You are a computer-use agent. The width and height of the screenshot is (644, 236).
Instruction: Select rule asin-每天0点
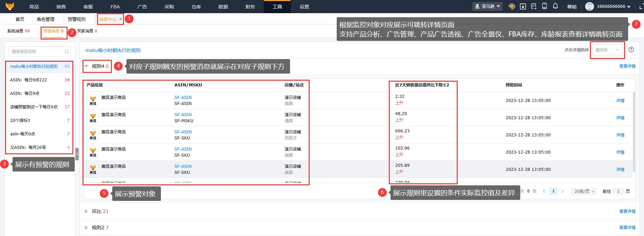[x=39, y=134]
